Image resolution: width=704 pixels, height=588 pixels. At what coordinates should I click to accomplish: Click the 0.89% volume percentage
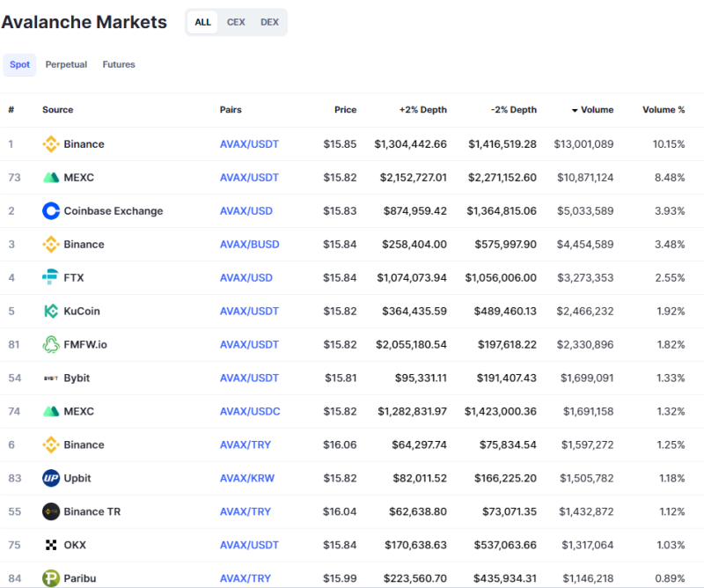click(x=670, y=578)
